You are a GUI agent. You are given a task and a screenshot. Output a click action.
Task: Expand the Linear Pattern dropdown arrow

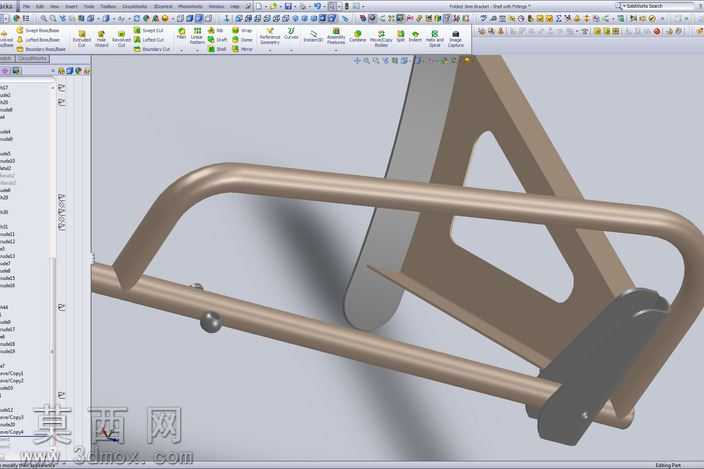pos(197,50)
